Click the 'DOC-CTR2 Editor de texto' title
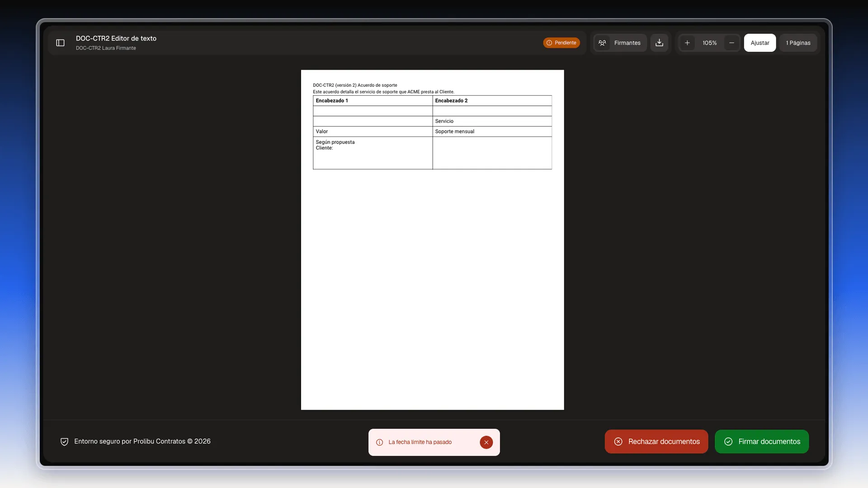The image size is (868, 488). click(x=116, y=38)
